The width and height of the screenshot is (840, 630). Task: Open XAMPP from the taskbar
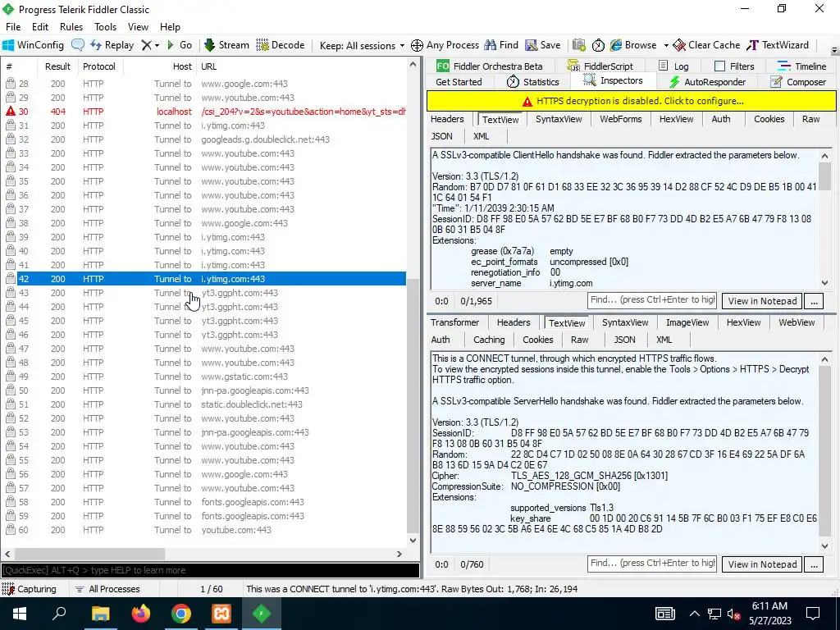pos(221,614)
